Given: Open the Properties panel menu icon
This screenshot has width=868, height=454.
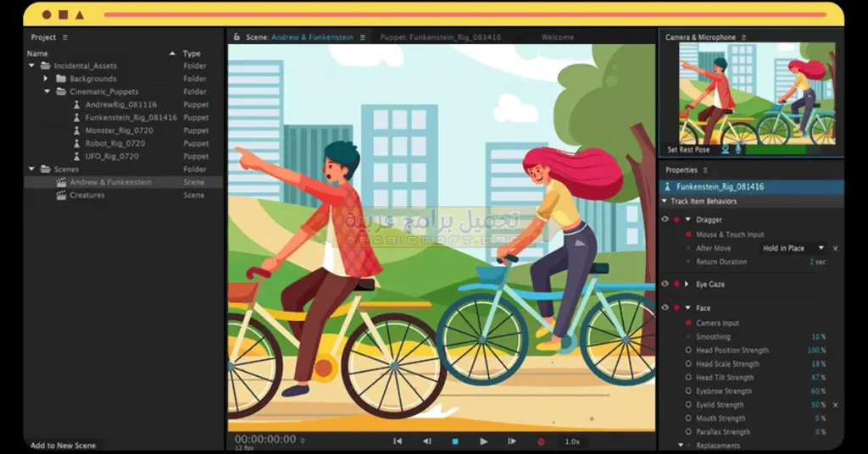Looking at the screenshot, I should click(x=704, y=170).
